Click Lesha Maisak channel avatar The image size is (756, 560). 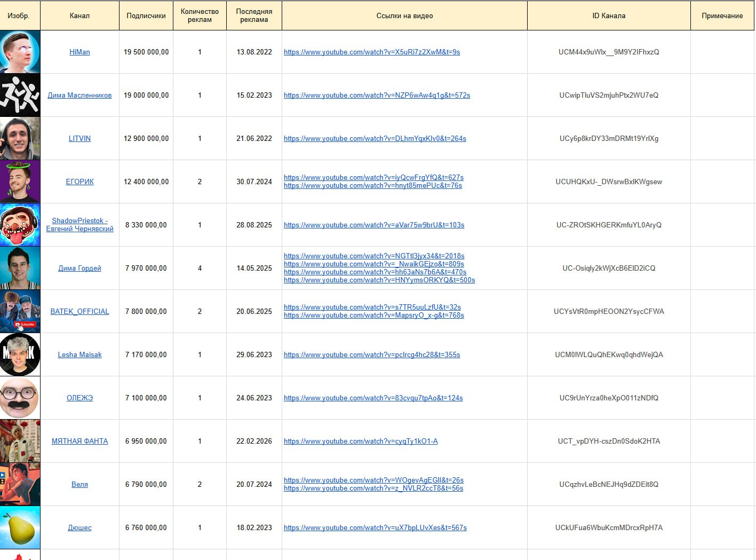(x=20, y=354)
